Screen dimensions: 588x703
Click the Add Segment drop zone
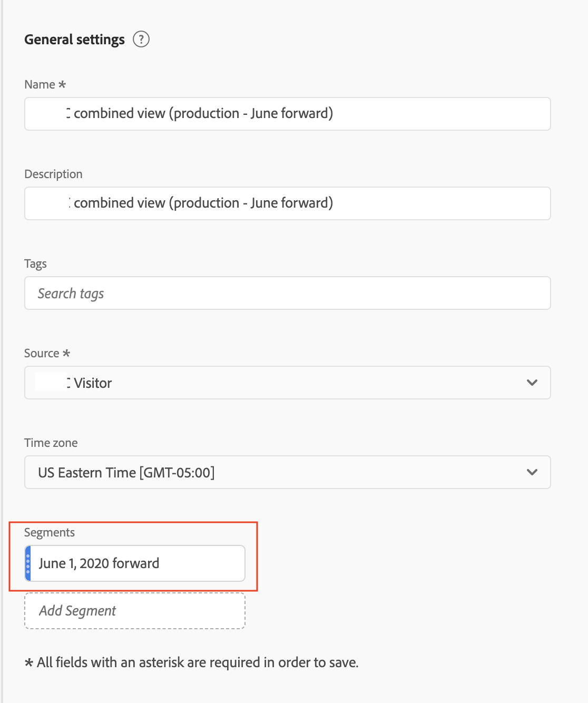click(134, 611)
